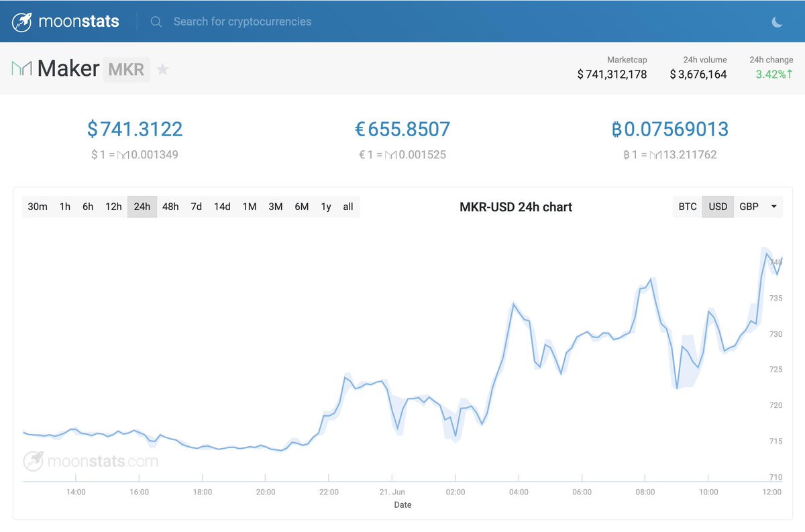
Task: Select the all time range
Action: (348, 207)
